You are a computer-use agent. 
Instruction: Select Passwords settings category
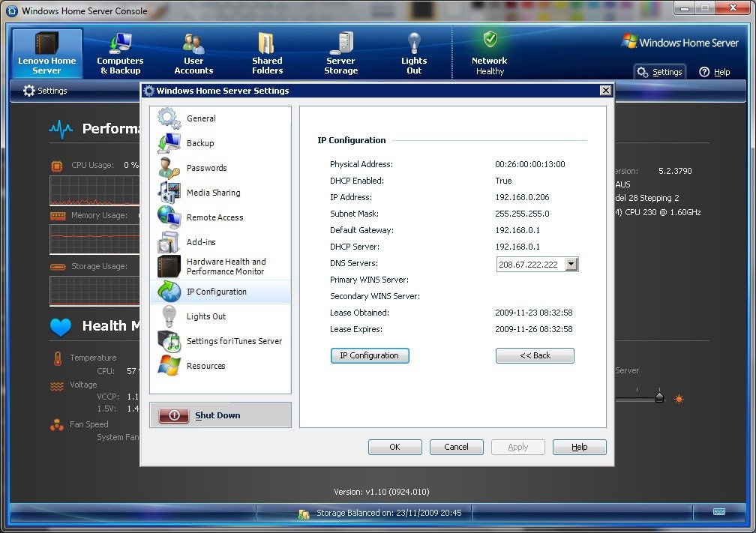tap(220, 168)
